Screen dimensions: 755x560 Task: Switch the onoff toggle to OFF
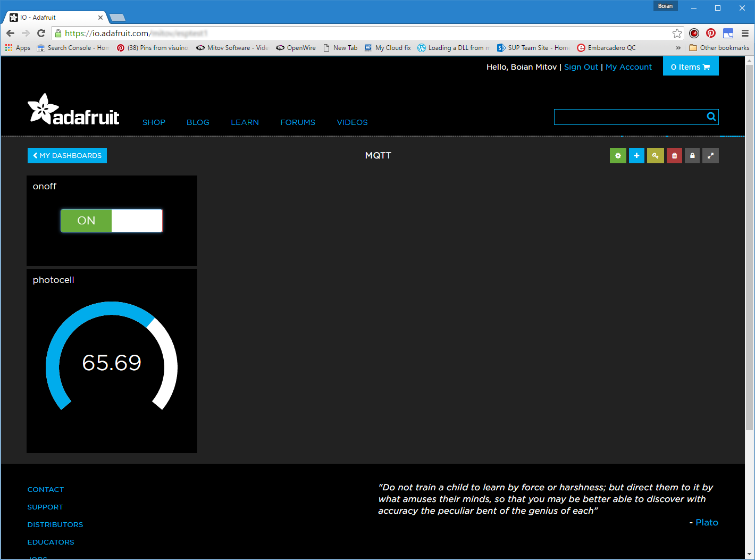137,220
